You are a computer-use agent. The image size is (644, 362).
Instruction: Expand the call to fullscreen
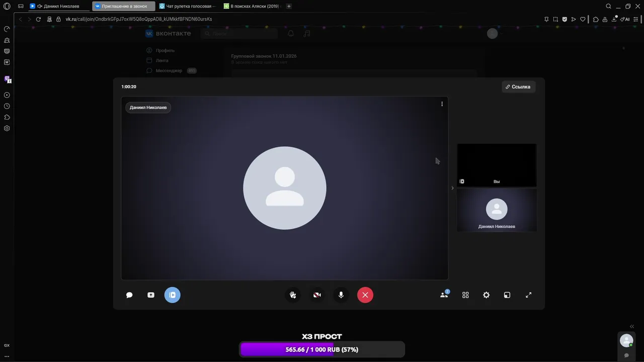tap(528, 295)
